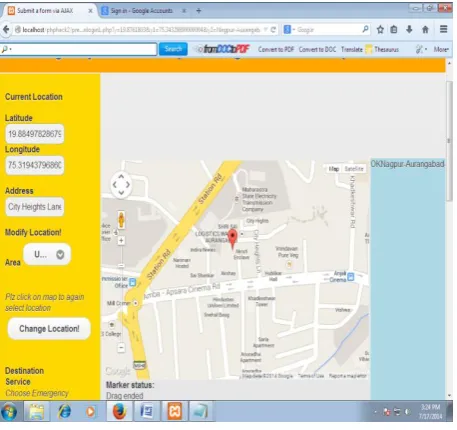Bookmark this page with the star icon

[x=380, y=30]
